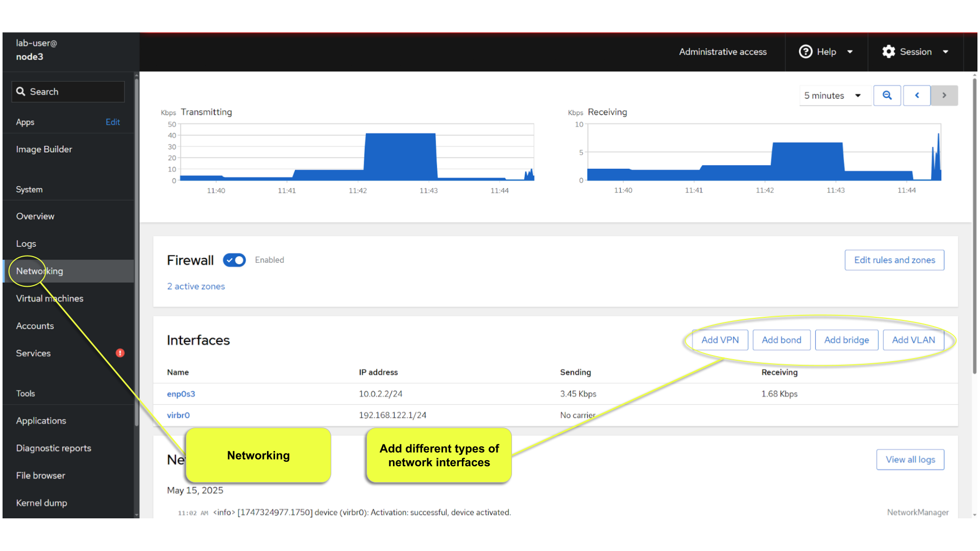Click the next time range arrow
The height and width of the screenshot is (551, 980).
[x=944, y=95]
